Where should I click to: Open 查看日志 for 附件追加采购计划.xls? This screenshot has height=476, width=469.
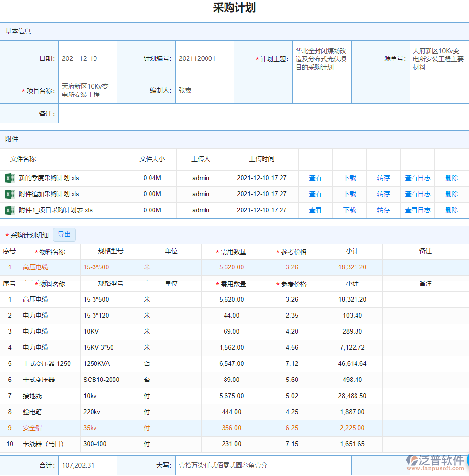point(417,194)
